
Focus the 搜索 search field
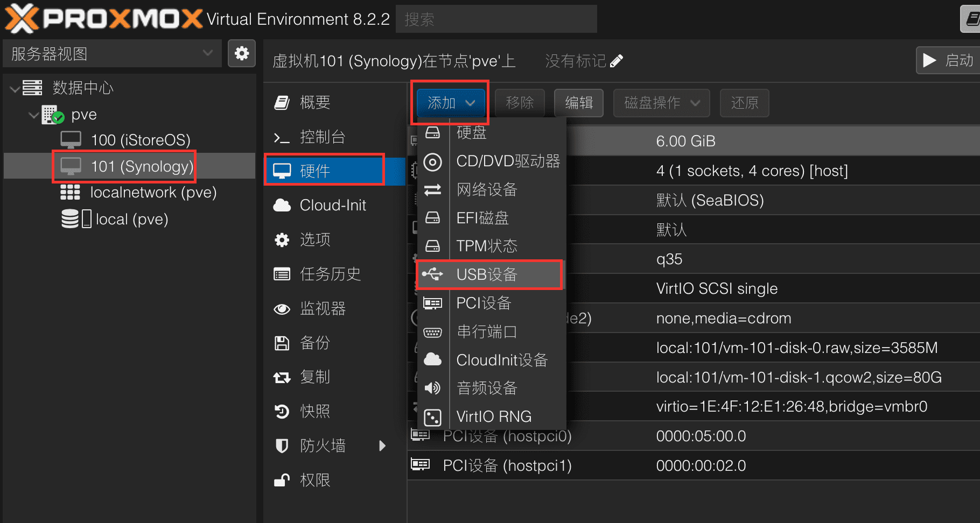tap(496, 19)
